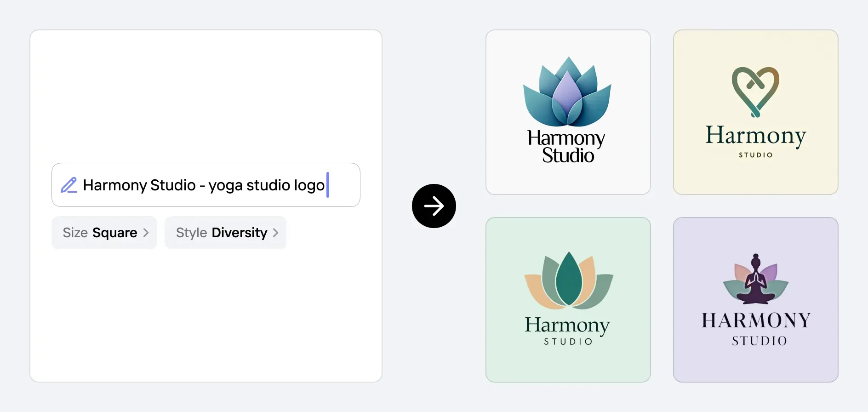
Task: Select the cream heart logo thumbnail
Action: click(x=756, y=112)
